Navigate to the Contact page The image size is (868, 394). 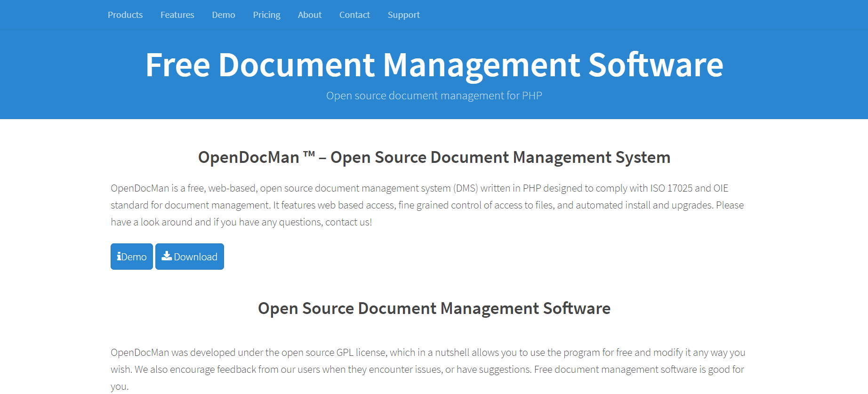pos(354,15)
